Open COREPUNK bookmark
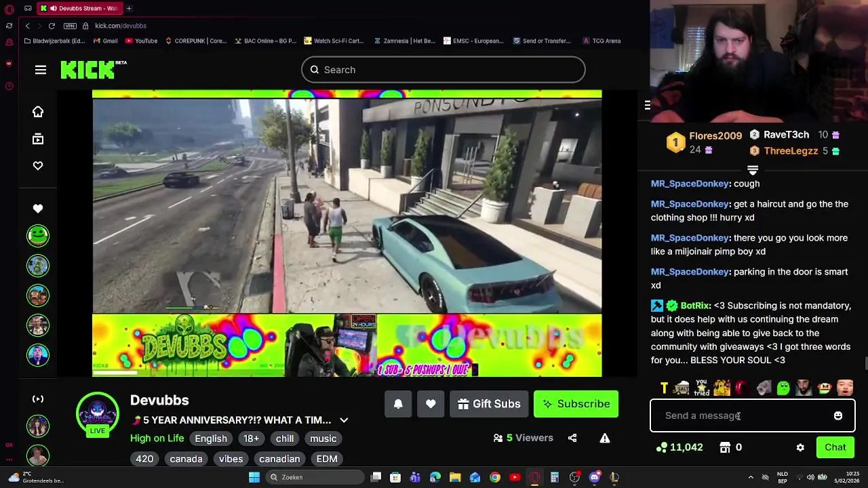Image resolution: width=868 pixels, height=488 pixels. (195, 41)
